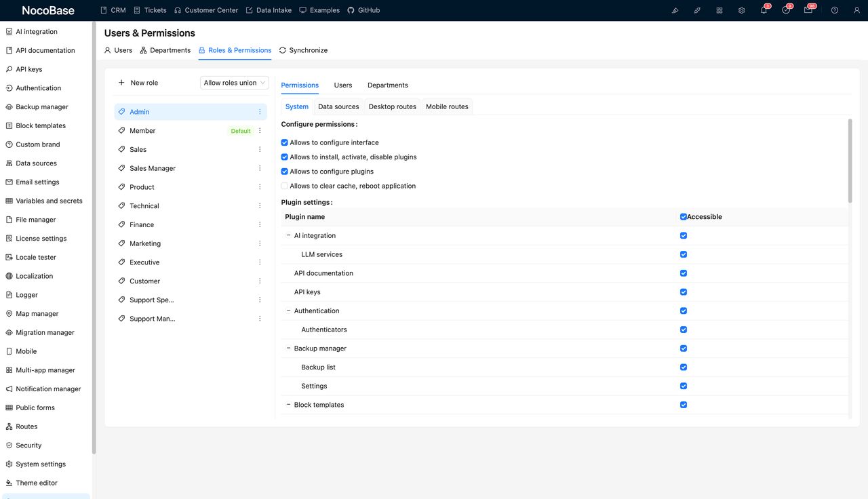Switch to the Mobile routes tab

pos(447,106)
